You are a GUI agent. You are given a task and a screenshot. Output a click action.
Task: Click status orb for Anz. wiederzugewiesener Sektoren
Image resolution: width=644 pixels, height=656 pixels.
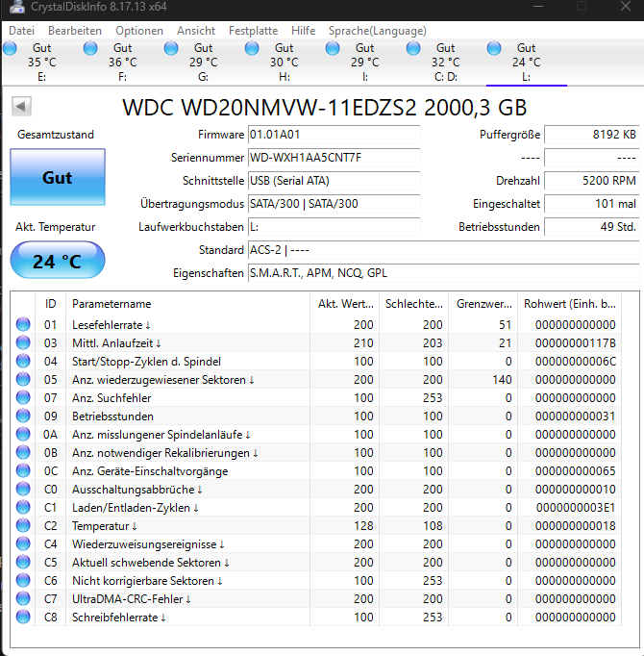click(23, 379)
